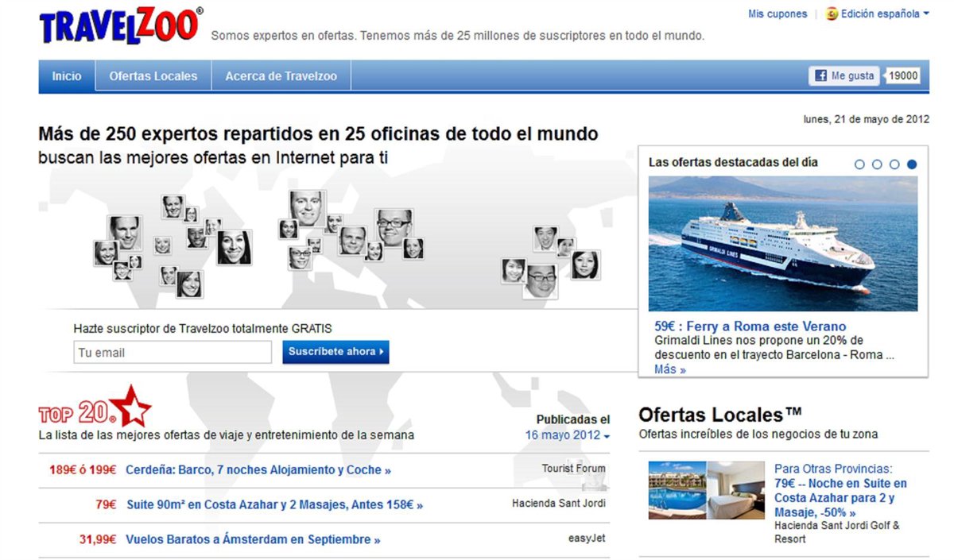Click the Tu email input field
This screenshot has width=954, height=560.
pos(173,353)
